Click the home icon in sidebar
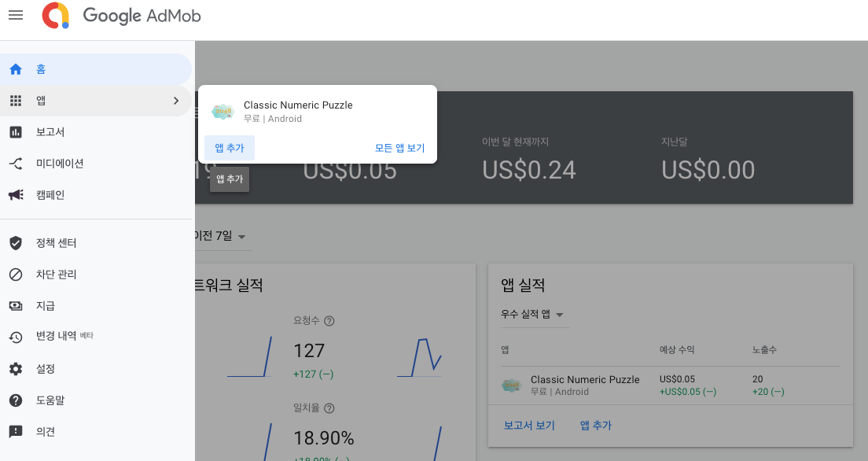The height and width of the screenshot is (461, 868). pos(16,69)
